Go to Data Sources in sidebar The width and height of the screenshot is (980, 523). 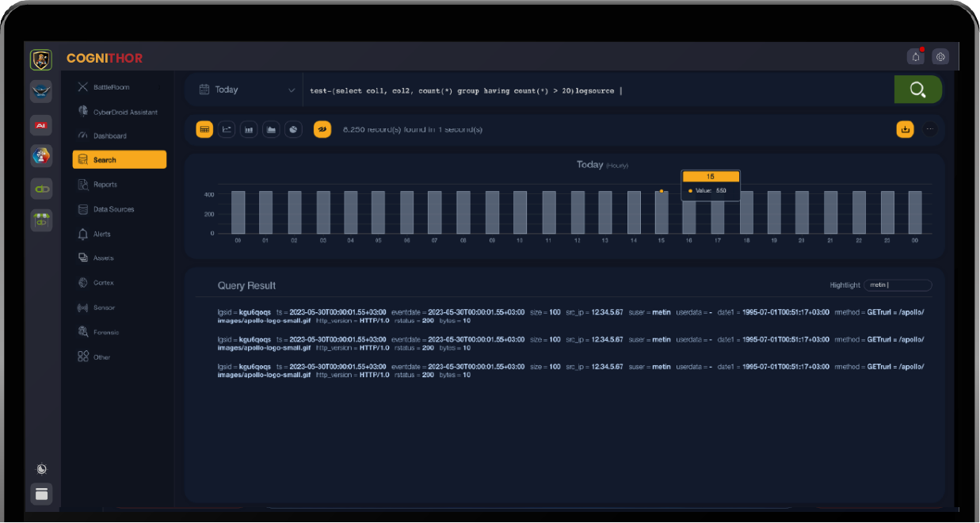tap(113, 209)
